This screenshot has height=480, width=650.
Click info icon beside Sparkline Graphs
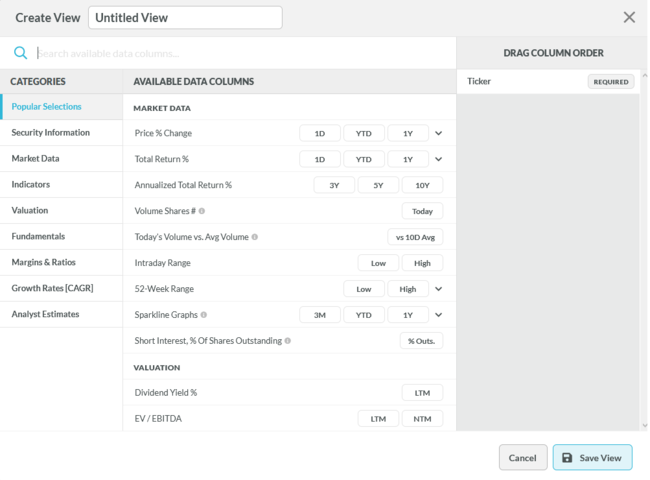click(204, 315)
